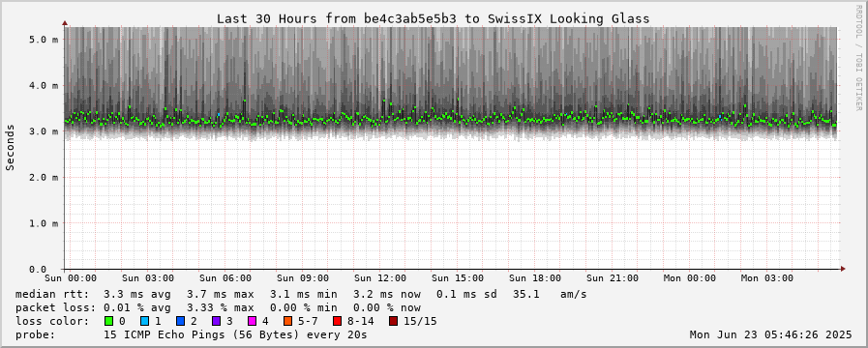Click the RRDTOOL / TOBI OETIKER watermark
Viewport: 868px width, 348px height.
coord(858,57)
